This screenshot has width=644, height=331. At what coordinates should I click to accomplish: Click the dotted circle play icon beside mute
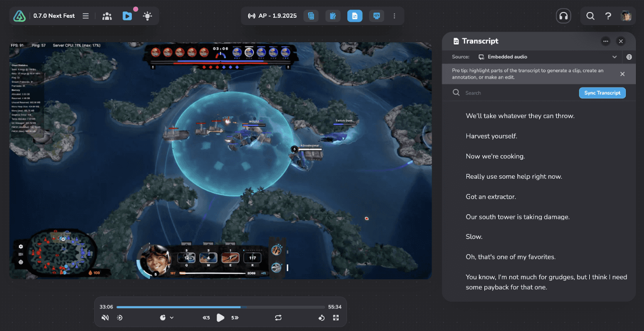(x=119, y=318)
